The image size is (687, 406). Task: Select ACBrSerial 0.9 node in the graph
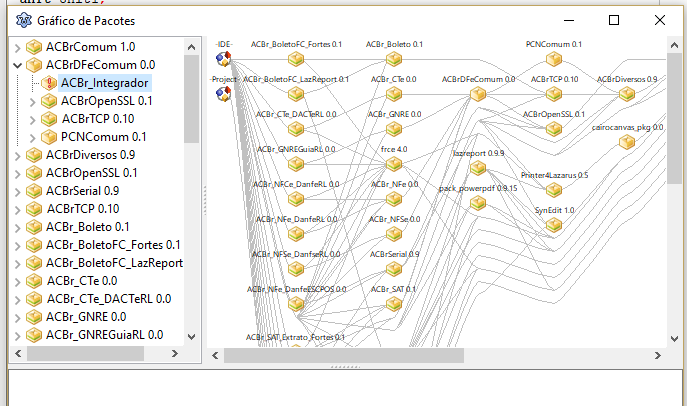coord(394,269)
